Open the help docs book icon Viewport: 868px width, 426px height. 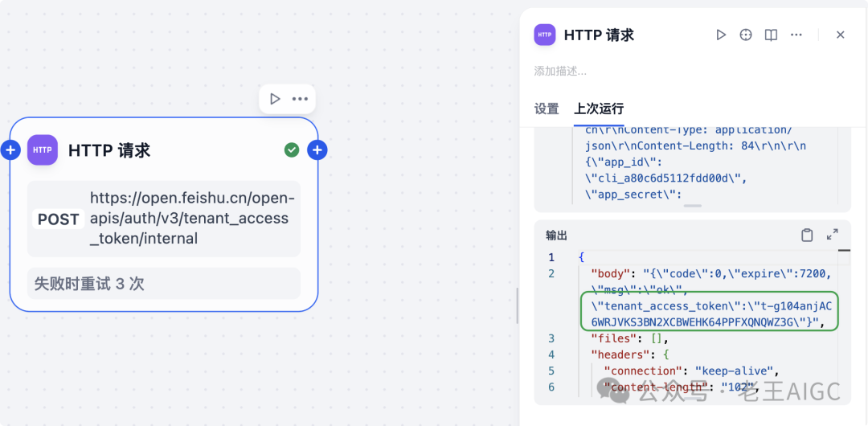(x=771, y=35)
